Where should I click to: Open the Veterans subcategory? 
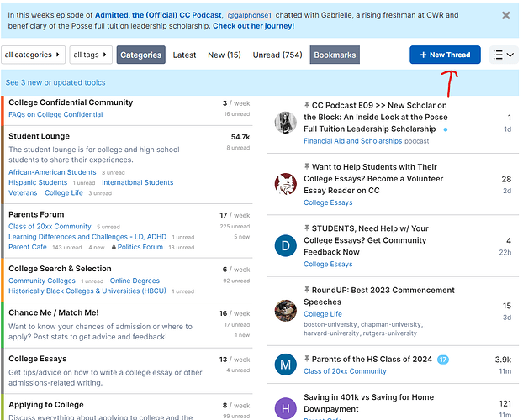coord(23,192)
